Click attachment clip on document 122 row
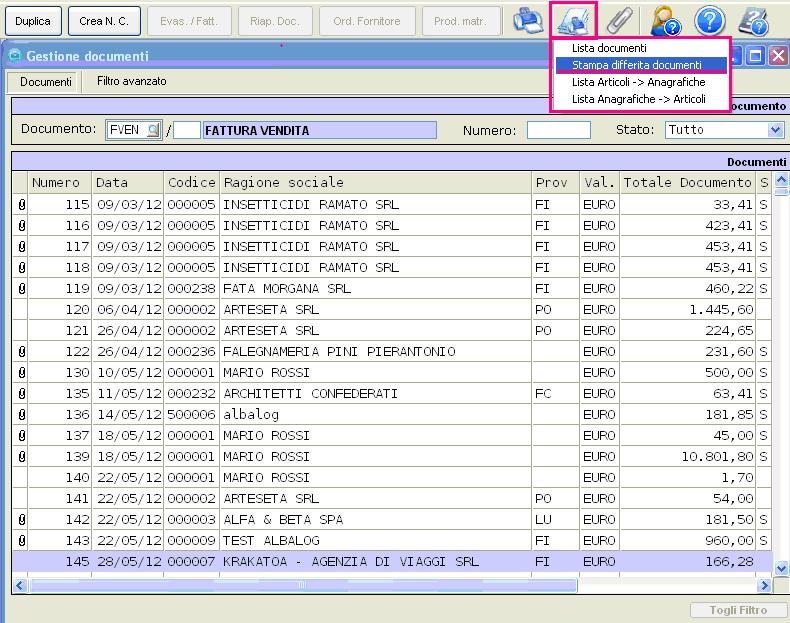790x623 pixels. point(22,352)
